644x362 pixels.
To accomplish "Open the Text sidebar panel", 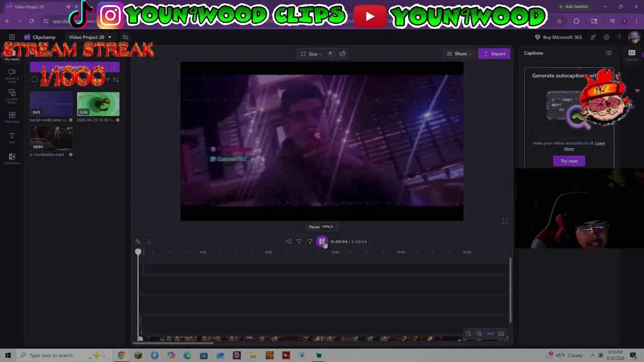I will click(12, 138).
